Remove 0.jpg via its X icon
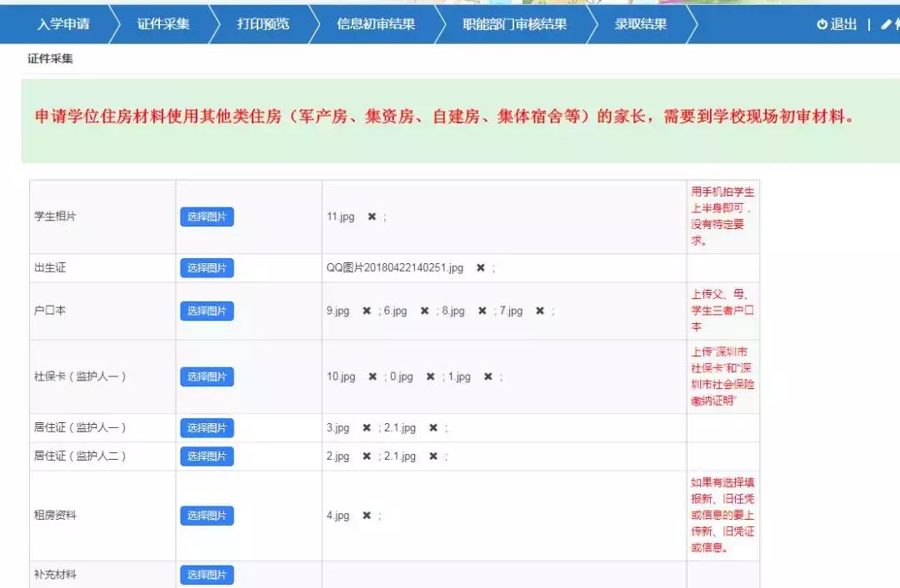Viewport: 900px width, 588px height. click(429, 376)
